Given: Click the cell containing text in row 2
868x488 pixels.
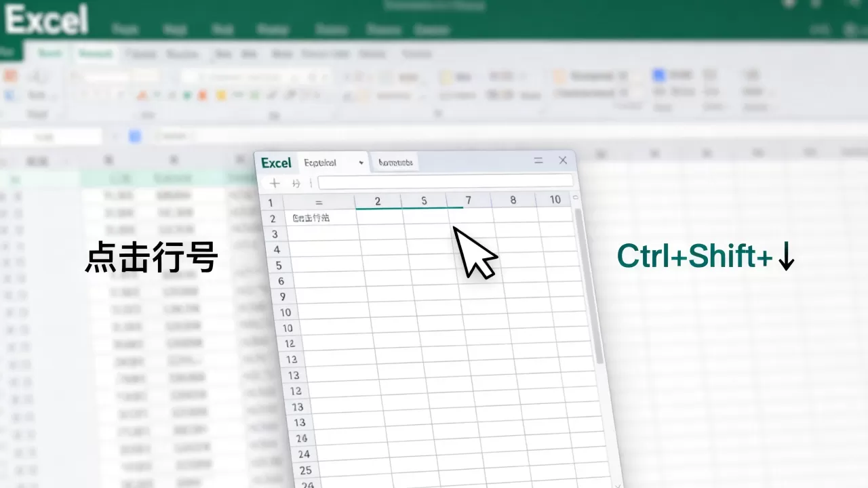Looking at the screenshot, I should (x=321, y=218).
